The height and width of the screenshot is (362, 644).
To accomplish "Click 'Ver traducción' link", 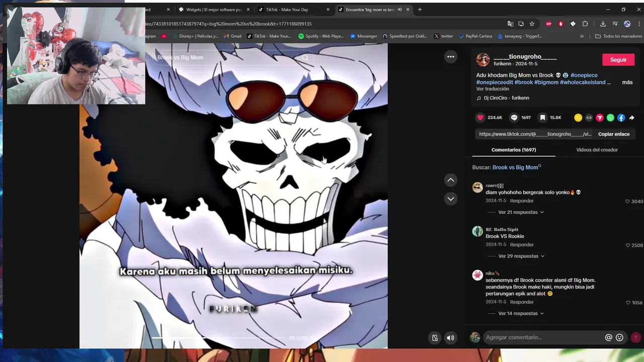I will coord(493,89).
